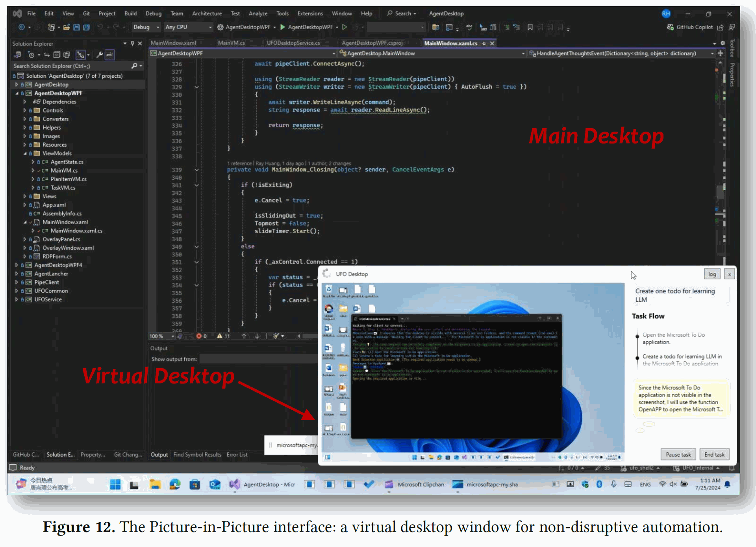Viewport: 756px width, 547px height.
Task: Open GitHub Copilot in the toolbar
Action: pyautogui.click(x=690, y=27)
